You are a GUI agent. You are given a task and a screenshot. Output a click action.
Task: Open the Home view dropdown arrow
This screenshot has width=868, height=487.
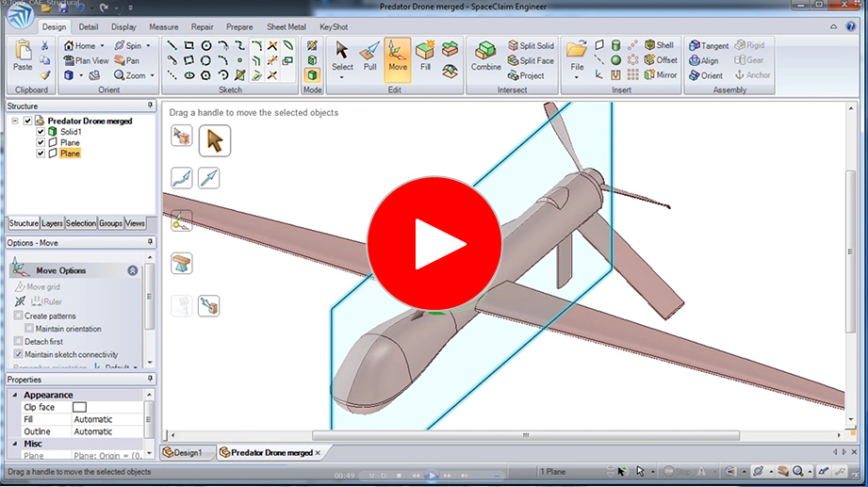pos(102,46)
